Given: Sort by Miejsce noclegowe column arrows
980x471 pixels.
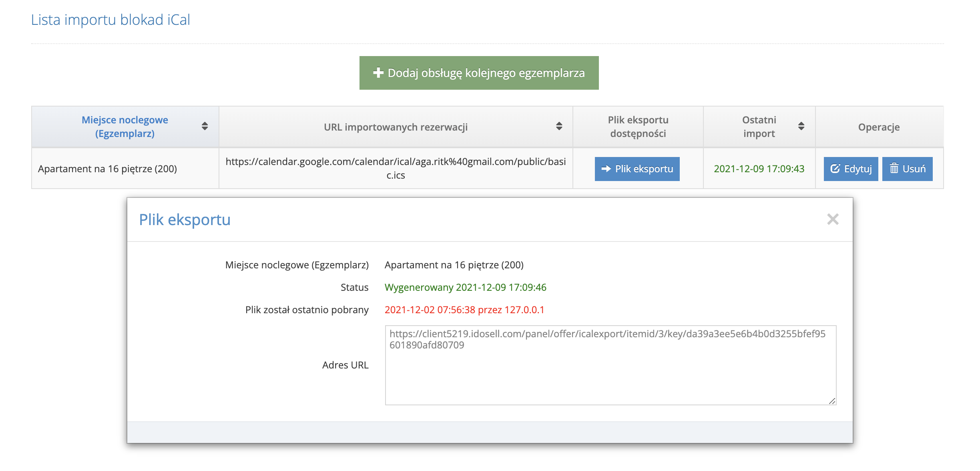Looking at the screenshot, I should pyautogui.click(x=205, y=127).
